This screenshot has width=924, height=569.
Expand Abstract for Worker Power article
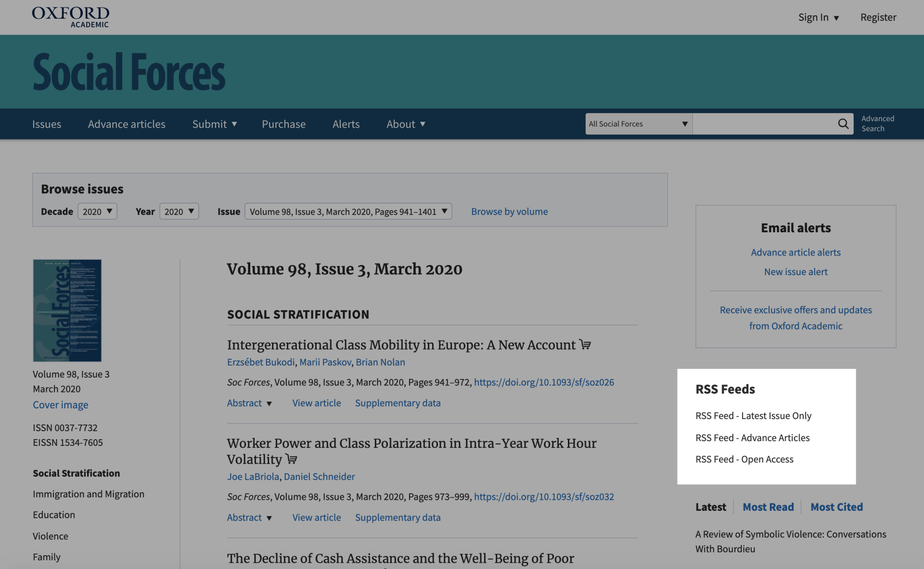tap(249, 518)
